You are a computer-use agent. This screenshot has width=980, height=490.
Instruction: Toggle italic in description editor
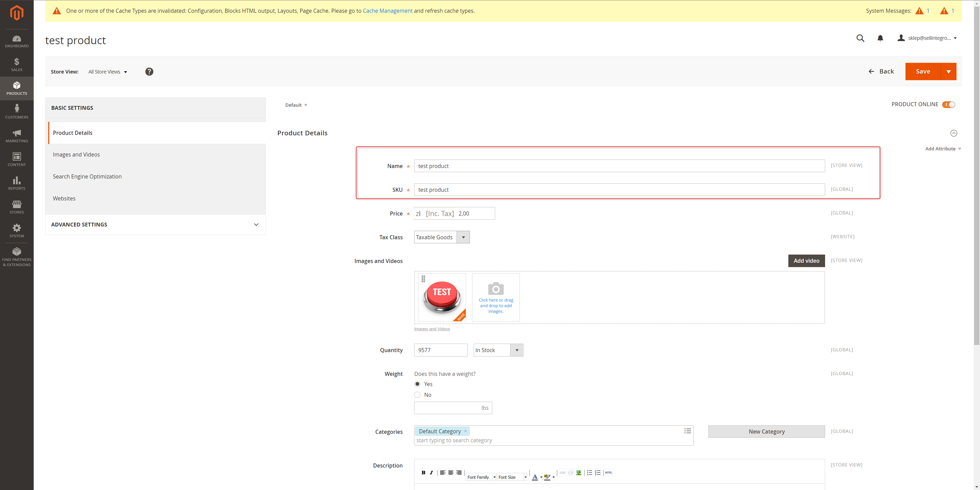click(431, 472)
